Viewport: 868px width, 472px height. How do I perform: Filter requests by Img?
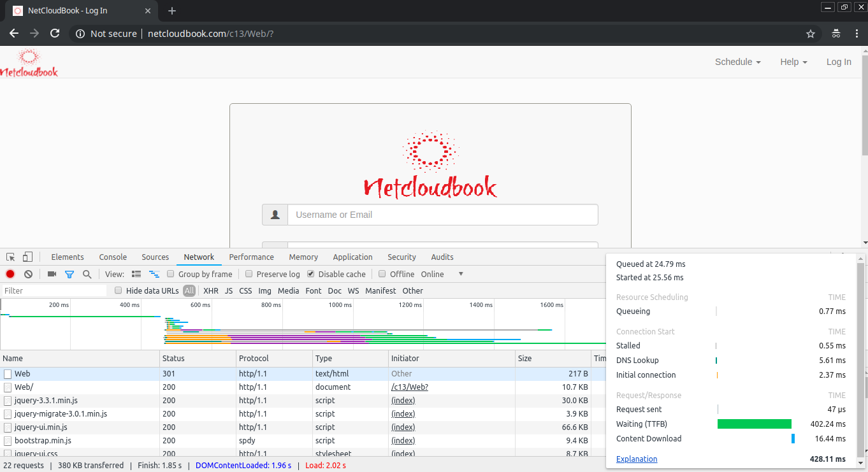[265, 290]
